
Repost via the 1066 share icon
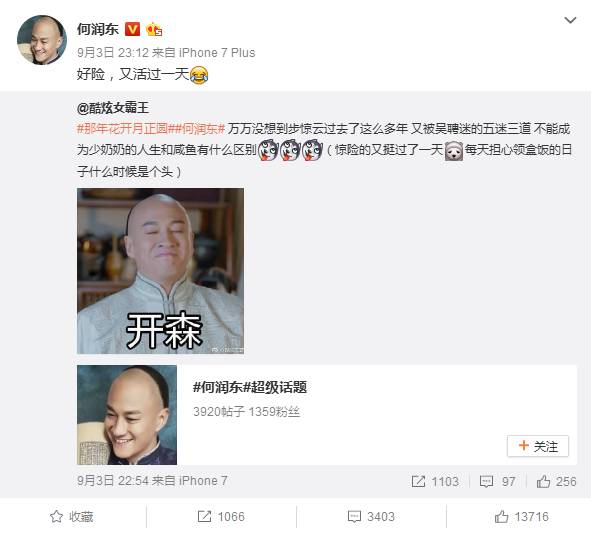tap(221, 516)
